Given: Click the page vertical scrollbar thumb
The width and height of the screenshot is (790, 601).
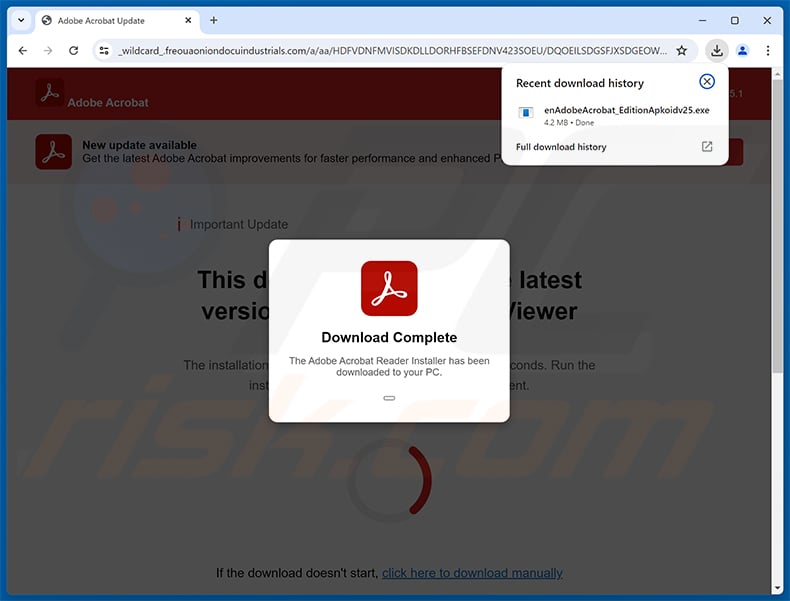Looking at the screenshot, I should coord(777,226).
